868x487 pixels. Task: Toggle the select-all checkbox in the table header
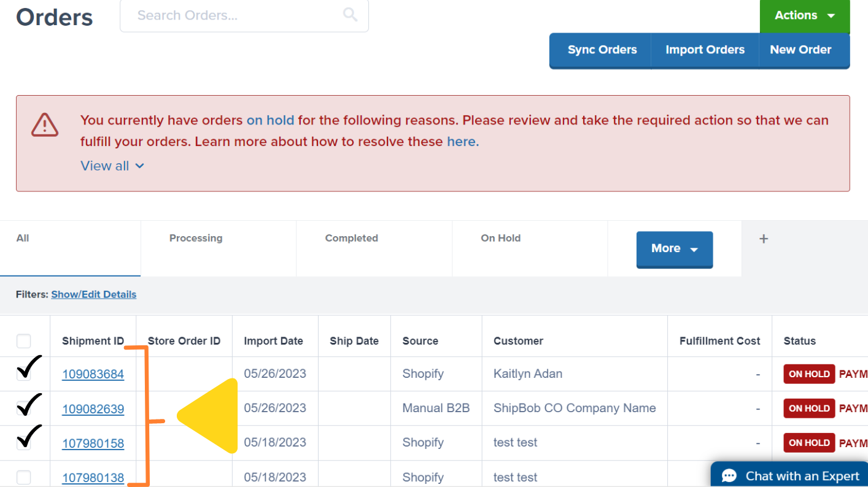pyautogui.click(x=24, y=340)
